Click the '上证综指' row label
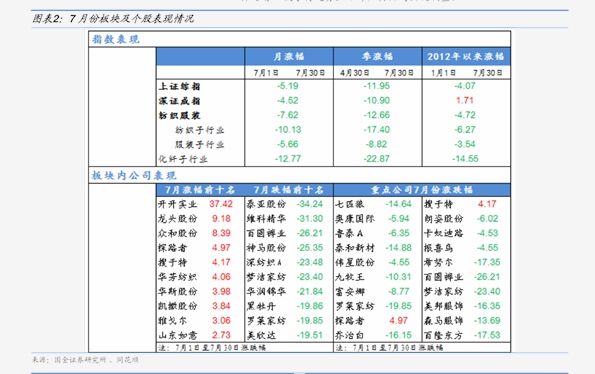This screenshot has width=595, height=374. pos(179,86)
